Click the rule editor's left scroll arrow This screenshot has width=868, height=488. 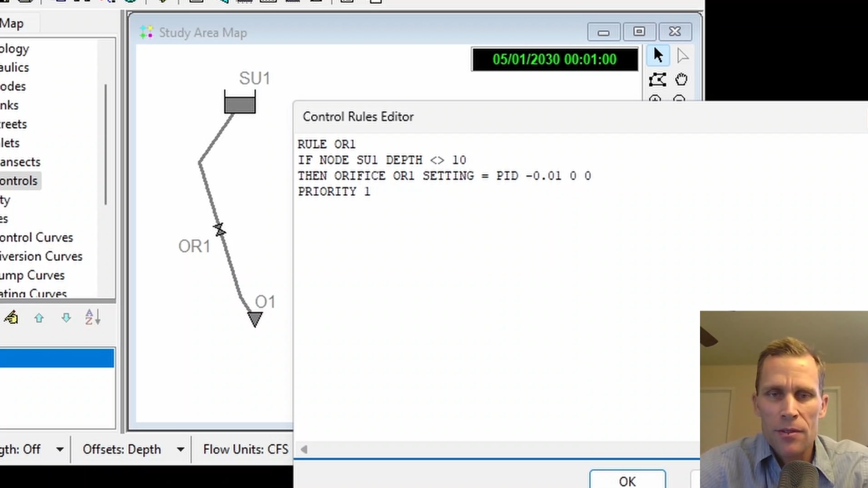coord(303,449)
